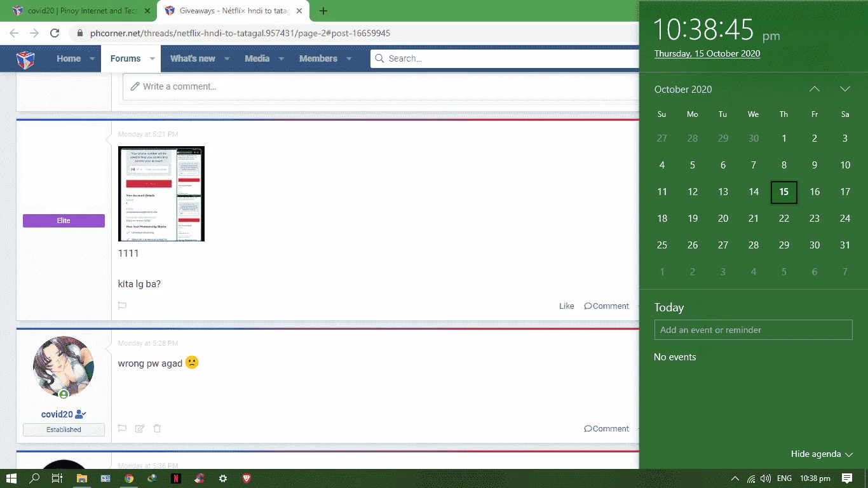Open What's new in the navbar
Screen dimensions: 868x488
click(193, 58)
